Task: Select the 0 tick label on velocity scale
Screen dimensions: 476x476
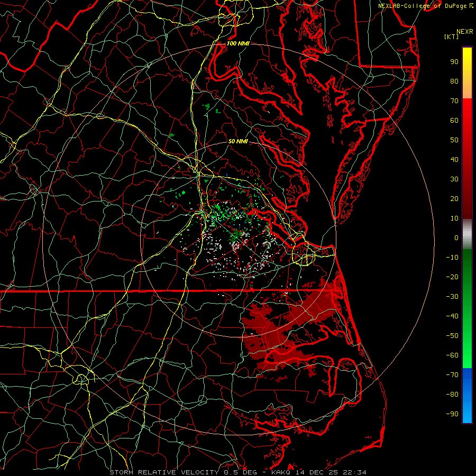Action: [x=456, y=237]
